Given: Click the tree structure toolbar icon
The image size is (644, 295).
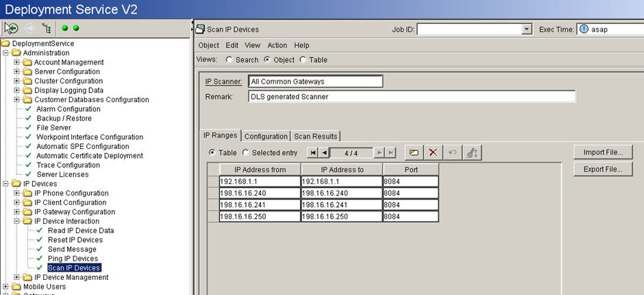Looking at the screenshot, I should [x=47, y=28].
